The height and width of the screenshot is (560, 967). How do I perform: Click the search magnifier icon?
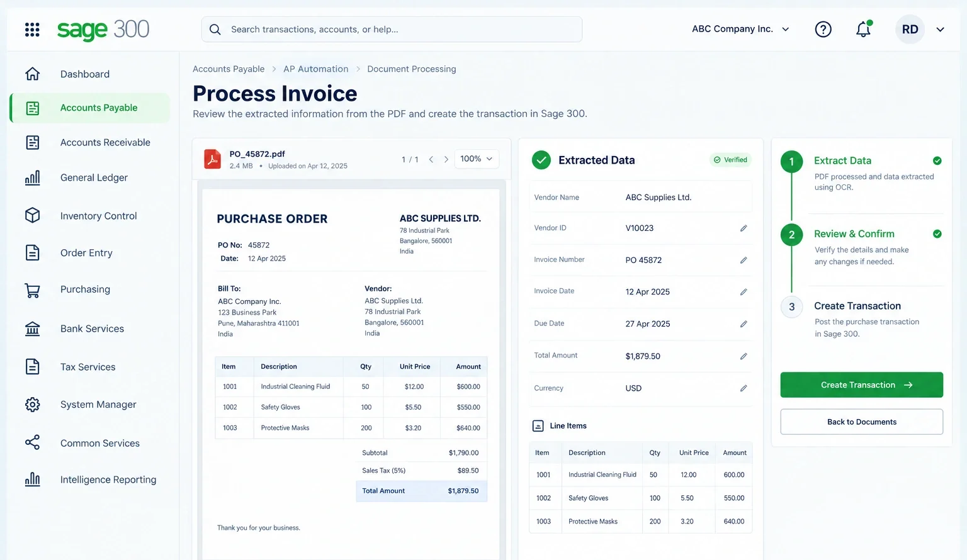point(215,30)
